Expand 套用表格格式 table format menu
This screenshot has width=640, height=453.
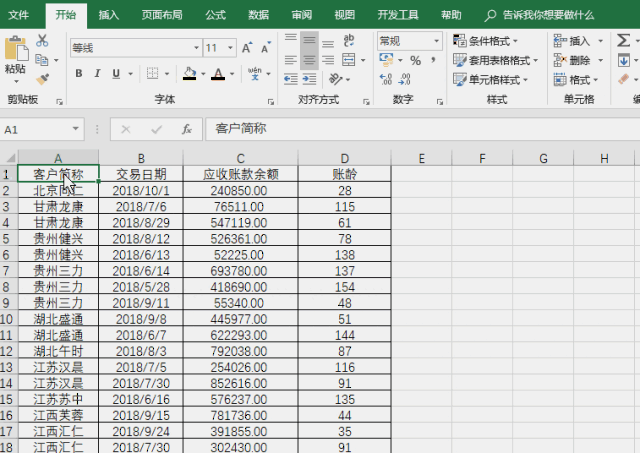click(x=496, y=60)
